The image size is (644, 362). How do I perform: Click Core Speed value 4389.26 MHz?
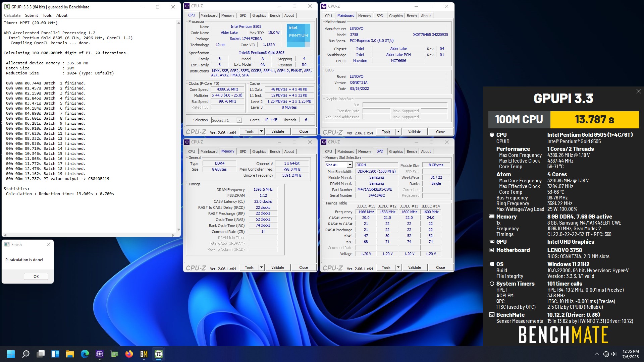click(227, 89)
